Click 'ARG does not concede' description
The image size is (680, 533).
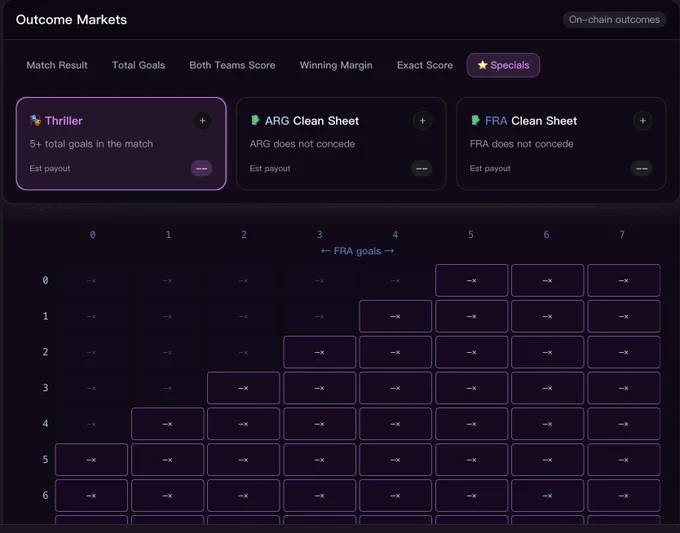click(x=302, y=144)
